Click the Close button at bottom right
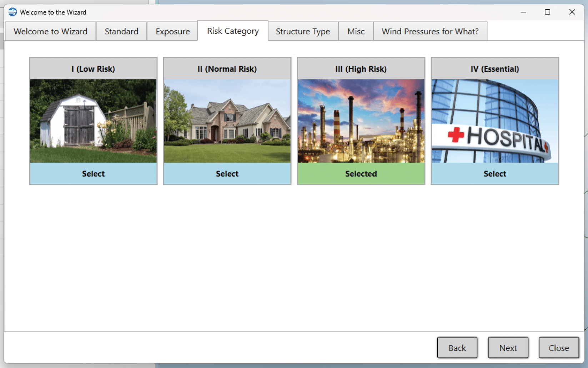This screenshot has width=588, height=368. click(x=559, y=348)
